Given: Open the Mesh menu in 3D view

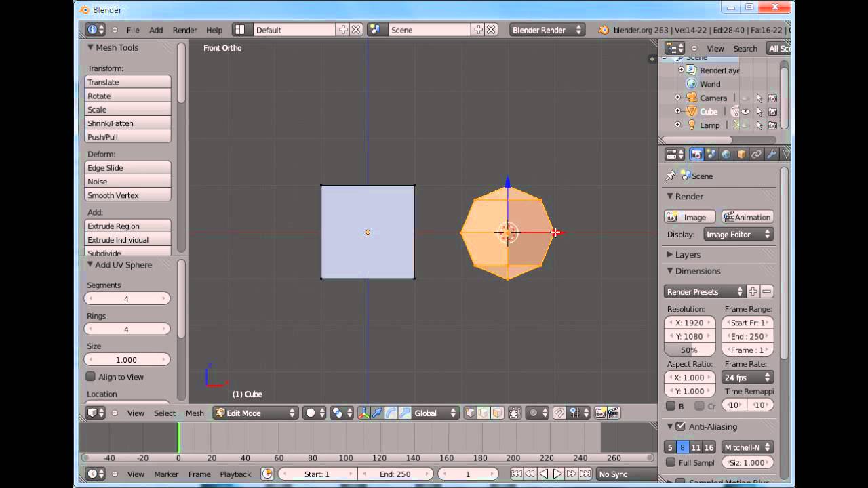Looking at the screenshot, I should (x=195, y=413).
